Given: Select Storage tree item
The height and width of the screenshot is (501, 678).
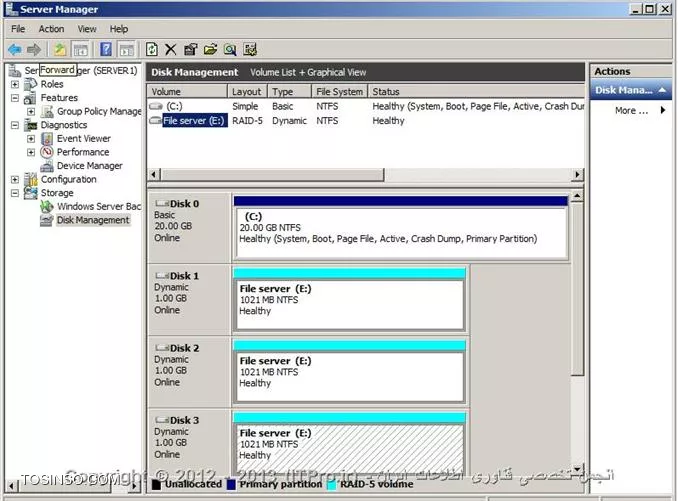Looking at the screenshot, I should pyautogui.click(x=57, y=193).
